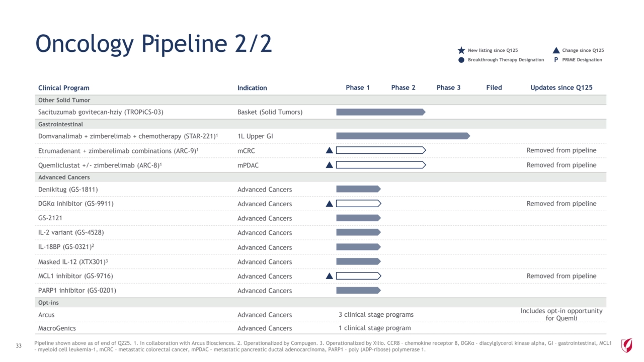Click Denikitug (GS-1811) program name
This screenshot has height=362, width=644.
(x=68, y=190)
